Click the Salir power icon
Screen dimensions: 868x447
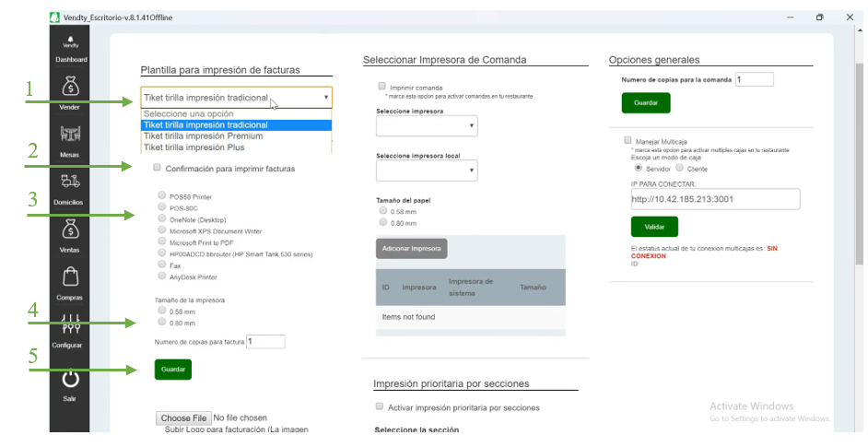[70, 378]
